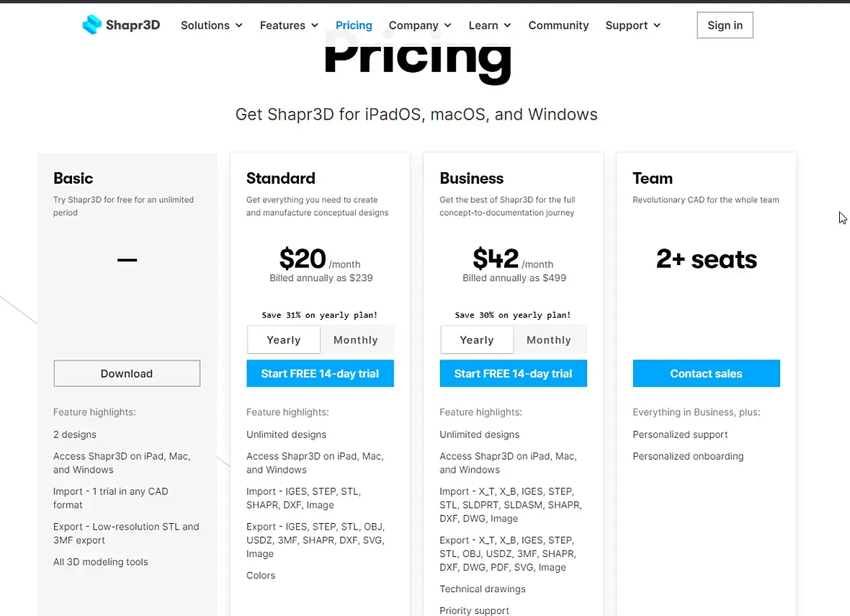Screen dimensions: 850x616
Task: Start FREE 14-day trial for Standard
Action: coord(320,374)
